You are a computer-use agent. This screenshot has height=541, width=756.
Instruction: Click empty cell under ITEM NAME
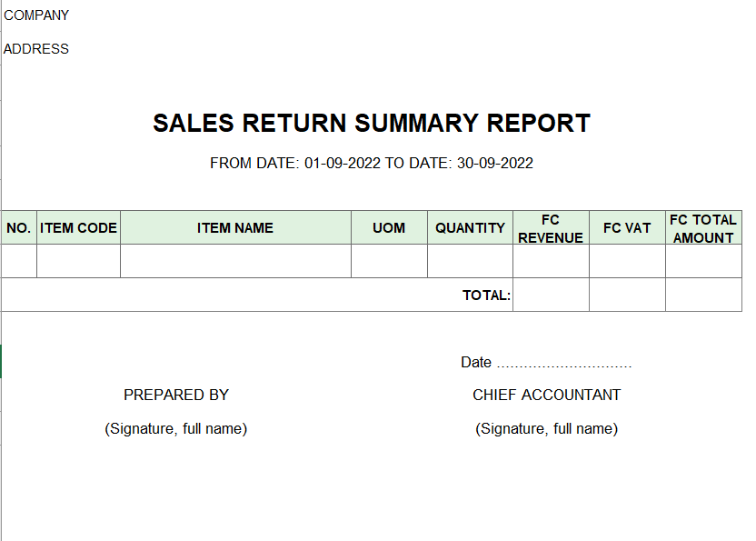[x=235, y=261]
